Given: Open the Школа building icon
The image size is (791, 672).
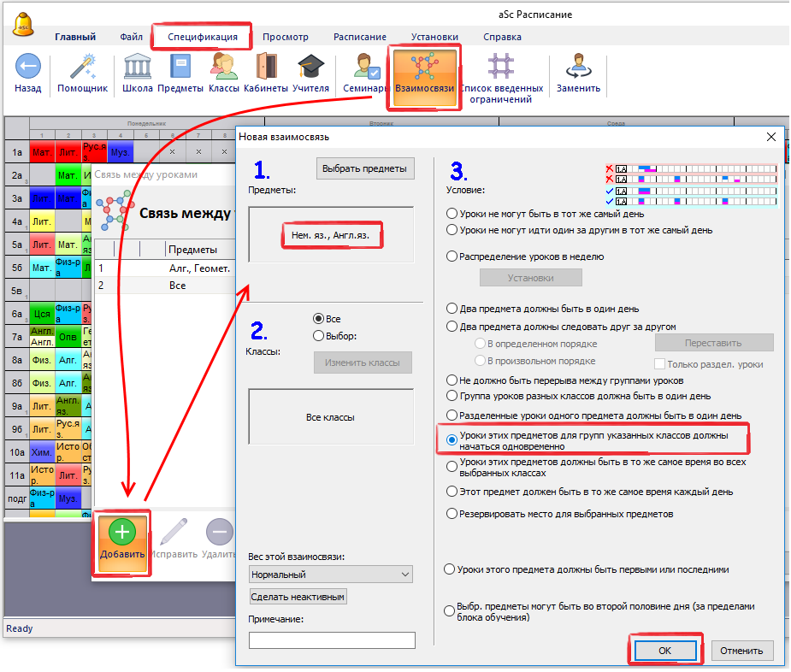Looking at the screenshot, I should (138, 67).
